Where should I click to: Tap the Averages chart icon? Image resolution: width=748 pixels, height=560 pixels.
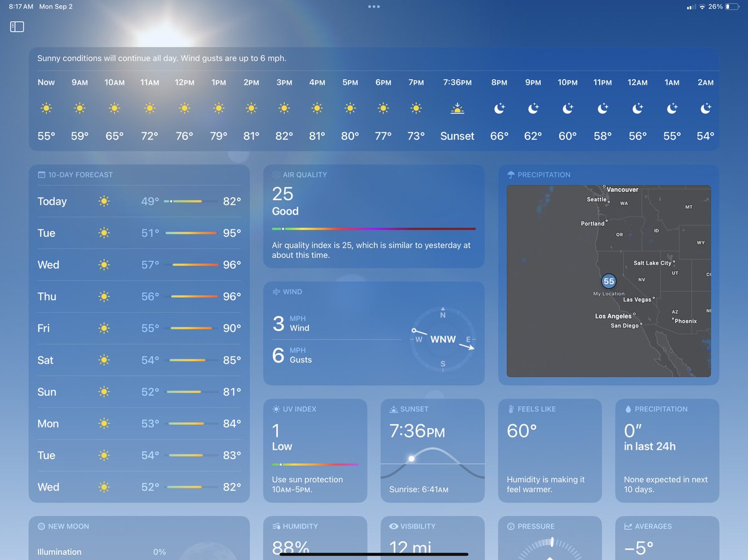[x=628, y=526]
